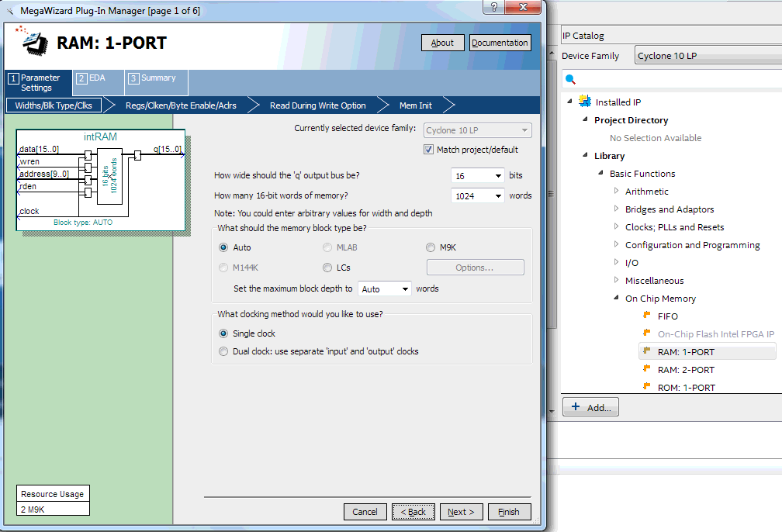782x532 pixels.
Task: Choose Dual clock clocking method
Action: click(x=223, y=351)
